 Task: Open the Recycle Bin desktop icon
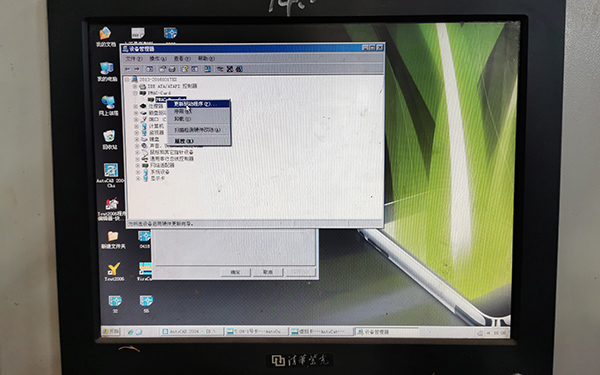pos(109,139)
